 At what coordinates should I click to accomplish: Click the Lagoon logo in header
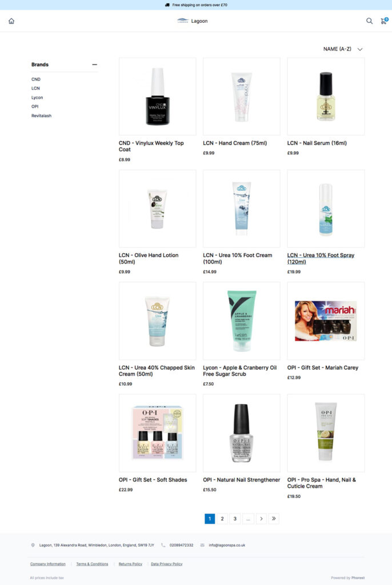[x=193, y=21]
